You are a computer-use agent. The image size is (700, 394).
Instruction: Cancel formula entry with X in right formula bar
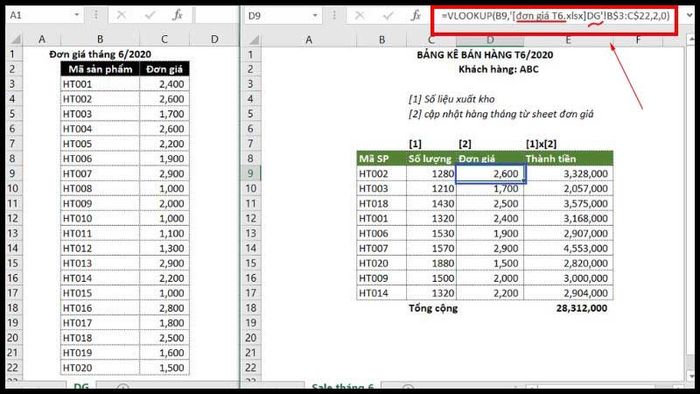point(359,16)
